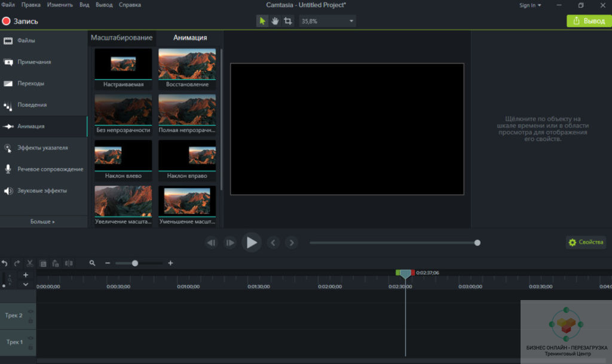Select the Hand pan tool
This screenshot has width=612, height=364.
[276, 21]
